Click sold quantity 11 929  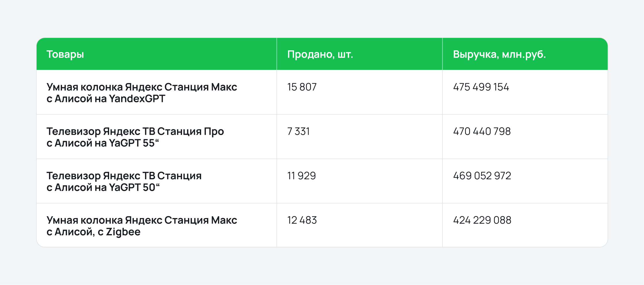(301, 176)
